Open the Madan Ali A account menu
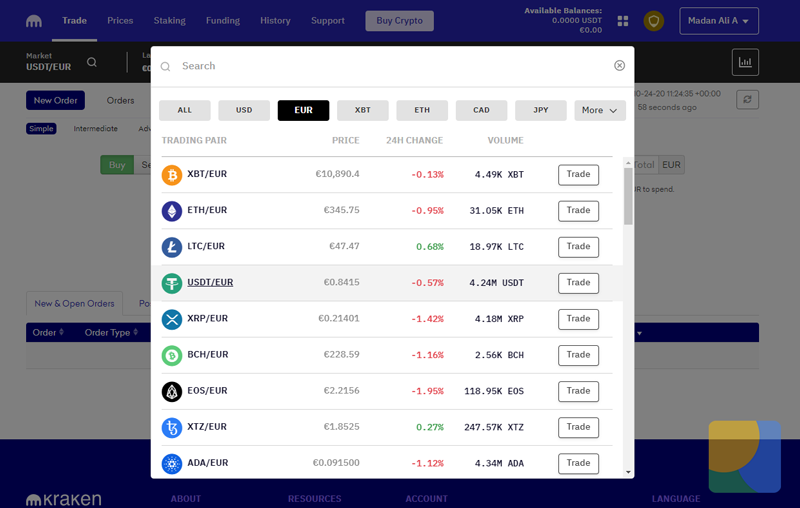 719,21
